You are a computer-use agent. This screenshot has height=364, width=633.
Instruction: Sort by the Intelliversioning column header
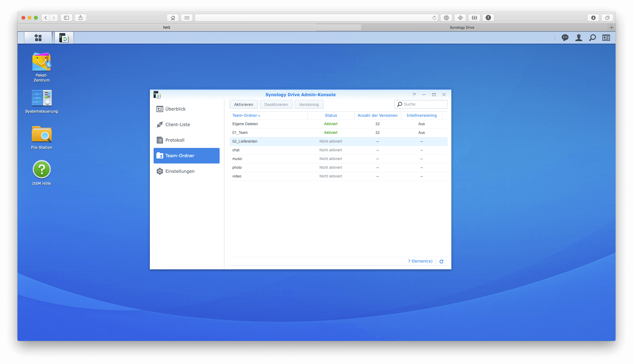click(x=421, y=116)
